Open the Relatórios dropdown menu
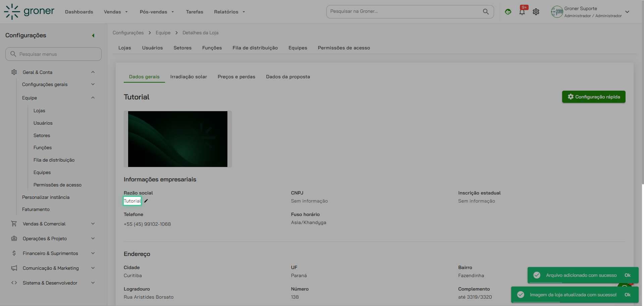 pyautogui.click(x=229, y=12)
